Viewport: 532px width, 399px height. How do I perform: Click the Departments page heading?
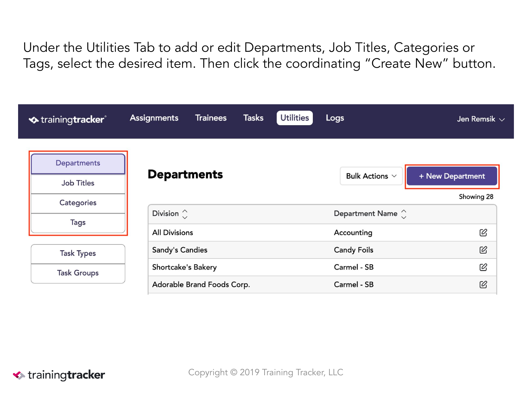pos(185,174)
